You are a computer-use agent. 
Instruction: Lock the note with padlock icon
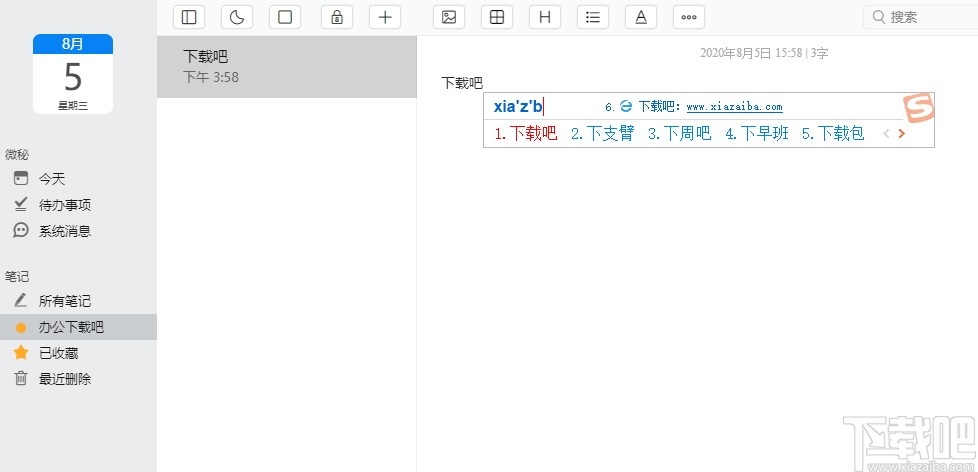click(x=337, y=17)
